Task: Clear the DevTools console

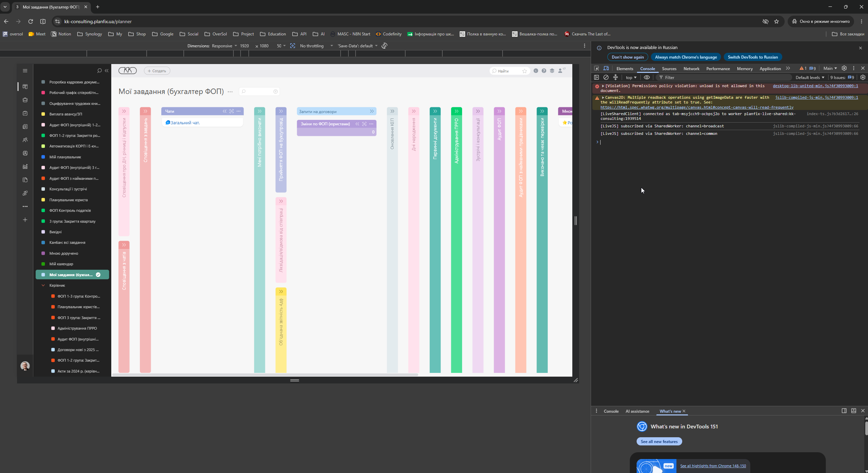Action: click(606, 77)
